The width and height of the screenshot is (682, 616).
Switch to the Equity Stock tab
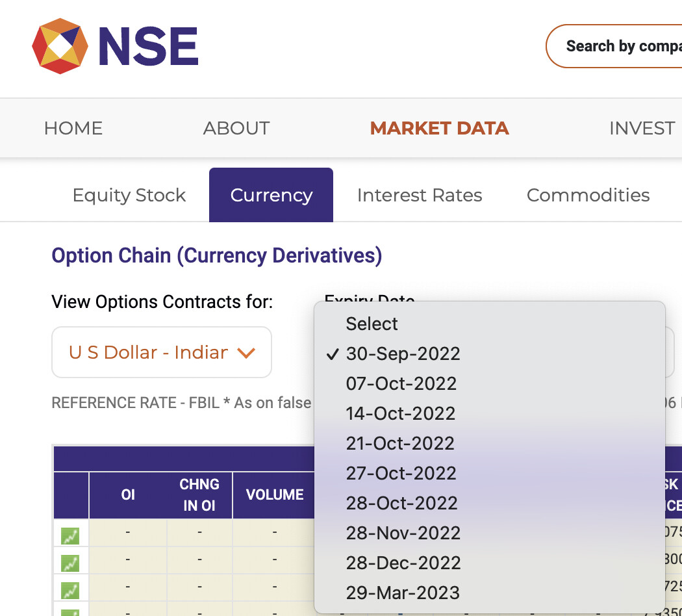point(129,196)
